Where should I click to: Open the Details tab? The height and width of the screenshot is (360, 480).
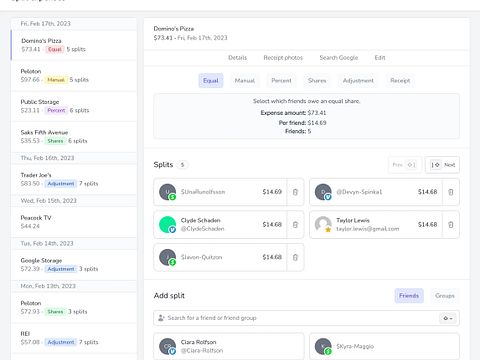point(238,58)
